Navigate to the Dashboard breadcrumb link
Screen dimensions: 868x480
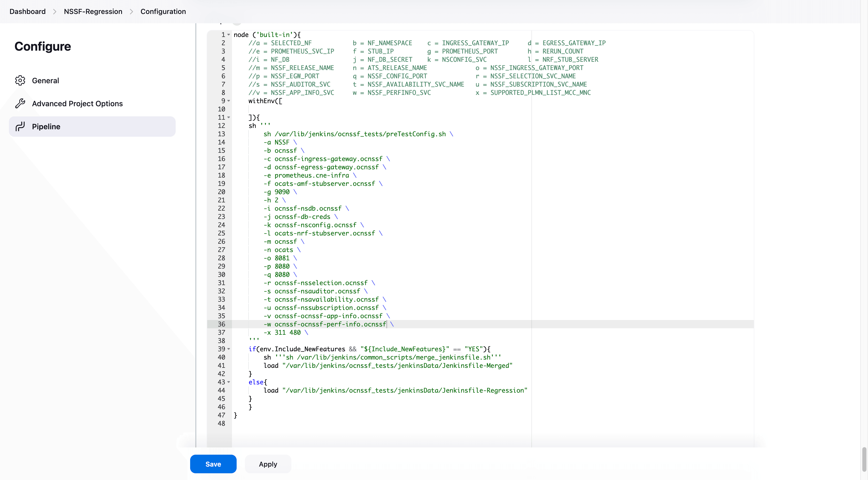tap(27, 11)
